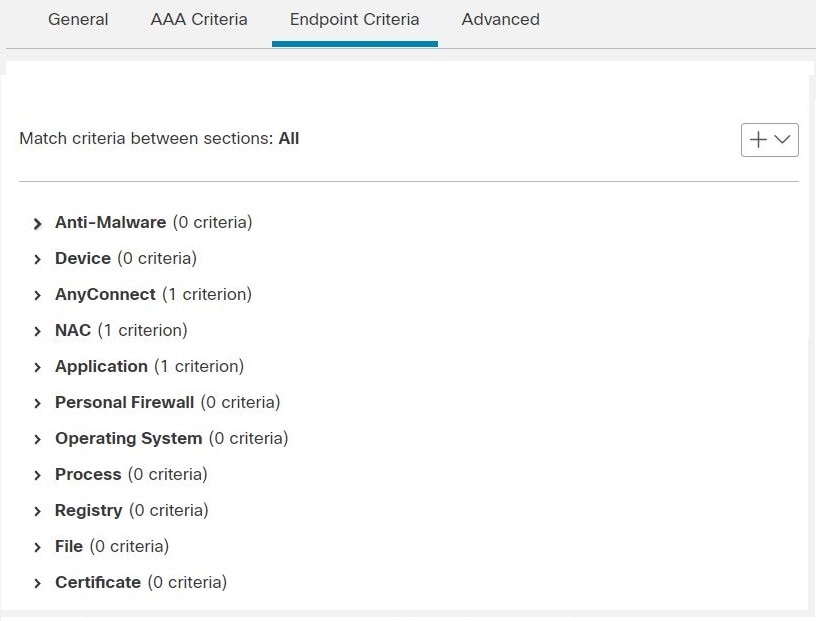
Task: Expand the AnyConnect section chevron
Action: [37, 295]
